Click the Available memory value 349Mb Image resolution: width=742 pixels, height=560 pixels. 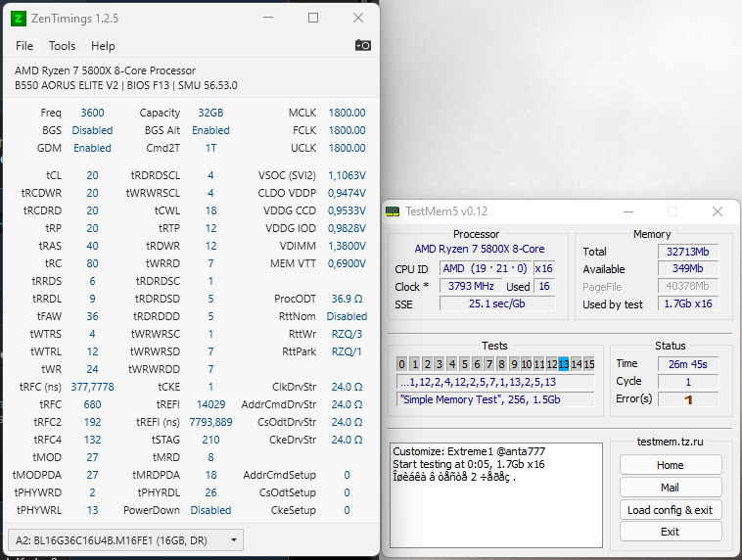point(688,268)
